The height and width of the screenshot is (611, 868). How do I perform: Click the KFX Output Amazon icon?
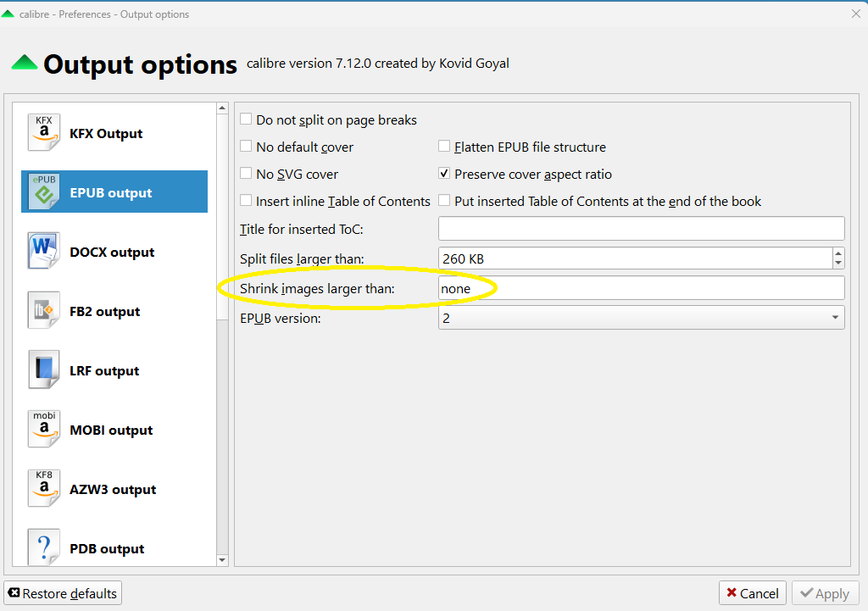point(44,132)
